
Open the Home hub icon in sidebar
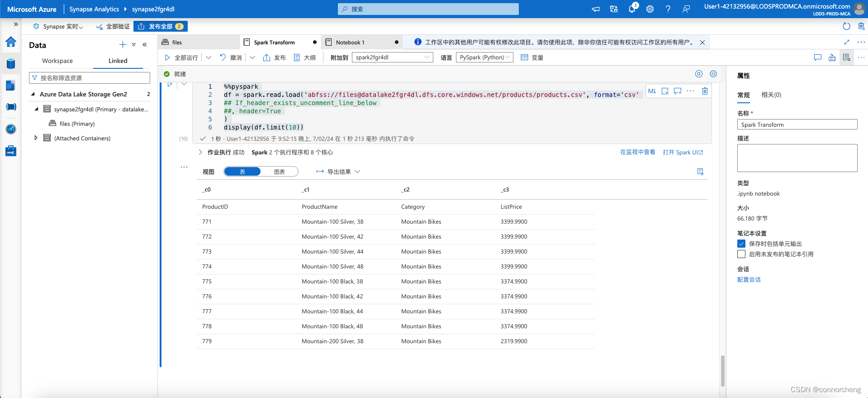point(11,42)
